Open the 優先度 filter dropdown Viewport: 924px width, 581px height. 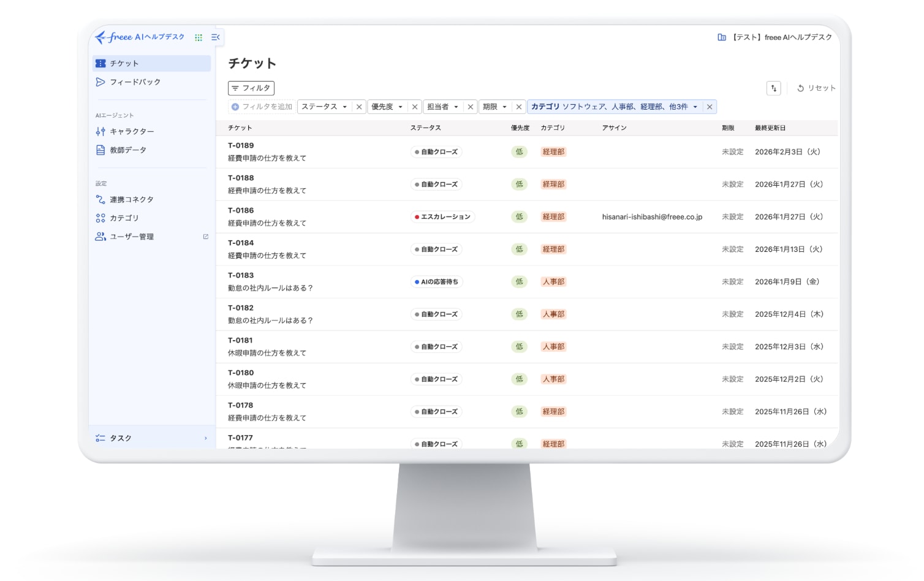pos(387,106)
